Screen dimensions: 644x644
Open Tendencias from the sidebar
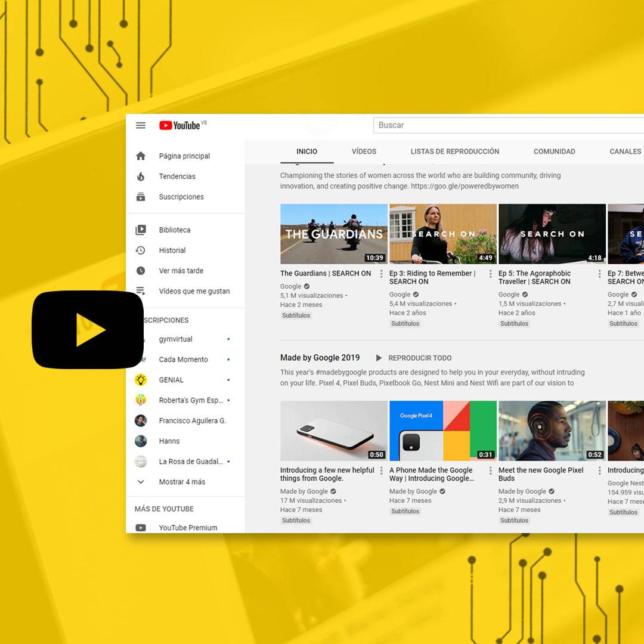click(x=141, y=176)
